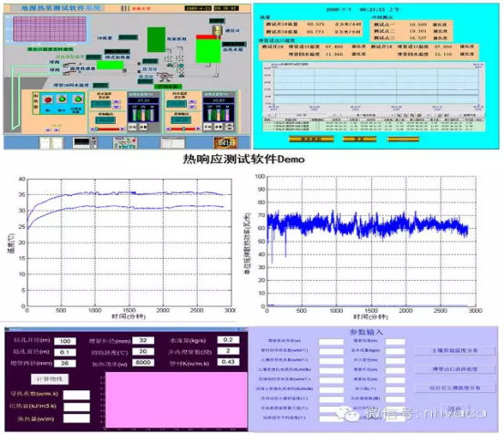Click first button under right PID bar display
Screen dimensions: 504x434
coord(207,127)
